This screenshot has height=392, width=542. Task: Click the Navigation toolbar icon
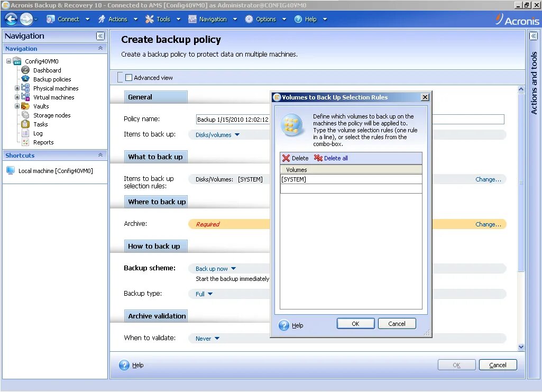click(192, 20)
